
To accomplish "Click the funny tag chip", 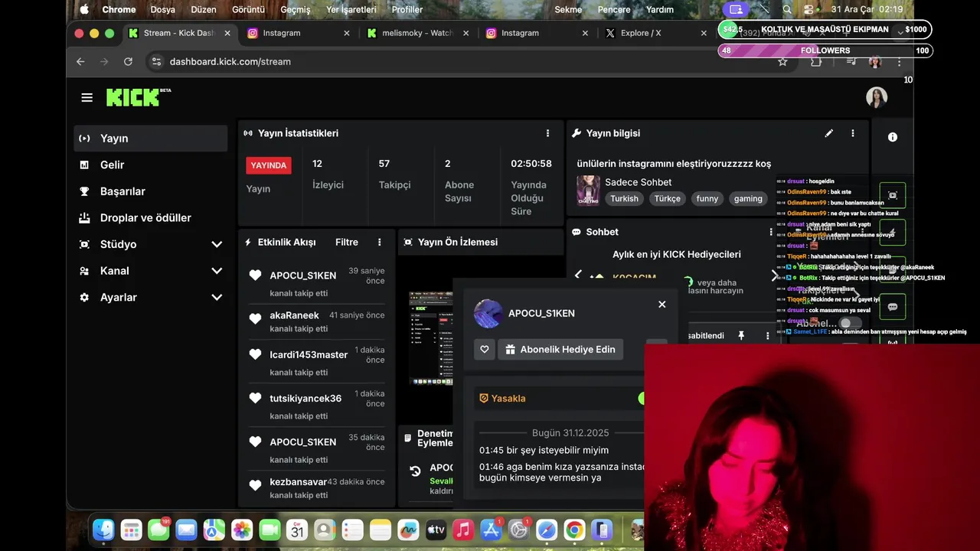I will [707, 198].
